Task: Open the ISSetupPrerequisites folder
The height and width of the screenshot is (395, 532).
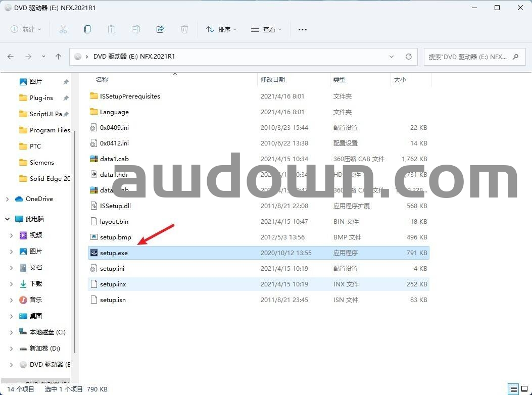Action: [130, 96]
